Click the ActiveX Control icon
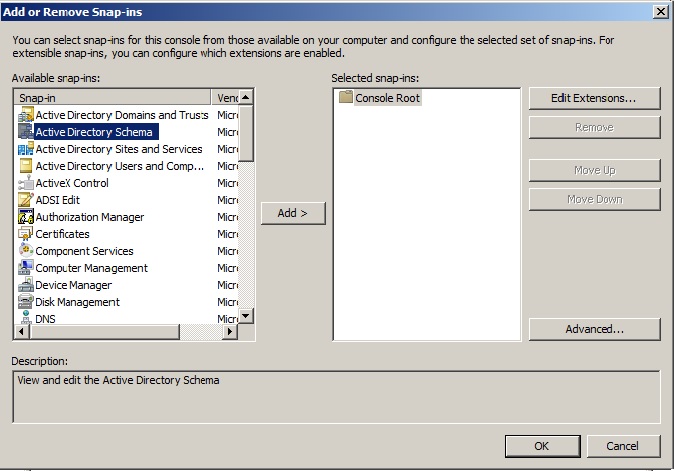The height and width of the screenshot is (471, 674). click(26, 183)
